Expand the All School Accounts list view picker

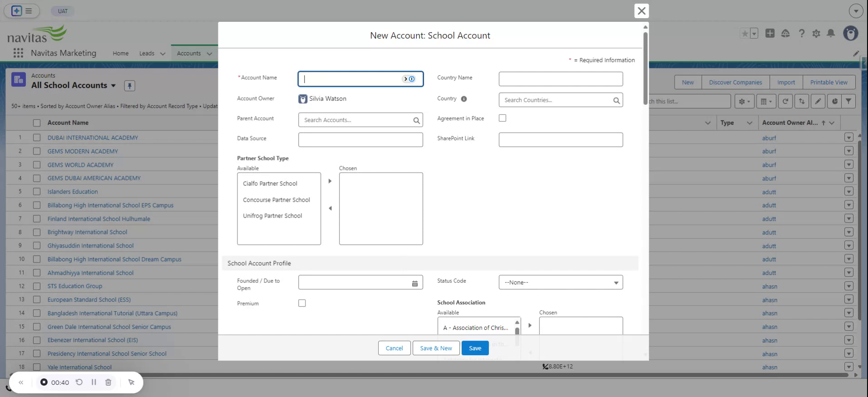pyautogui.click(x=113, y=85)
